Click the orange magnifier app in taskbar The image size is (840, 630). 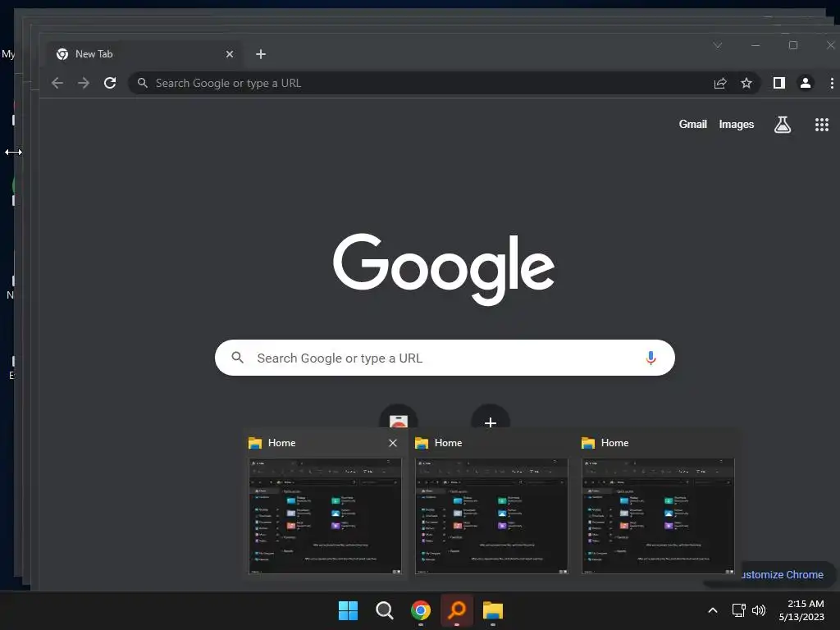[457, 610]
